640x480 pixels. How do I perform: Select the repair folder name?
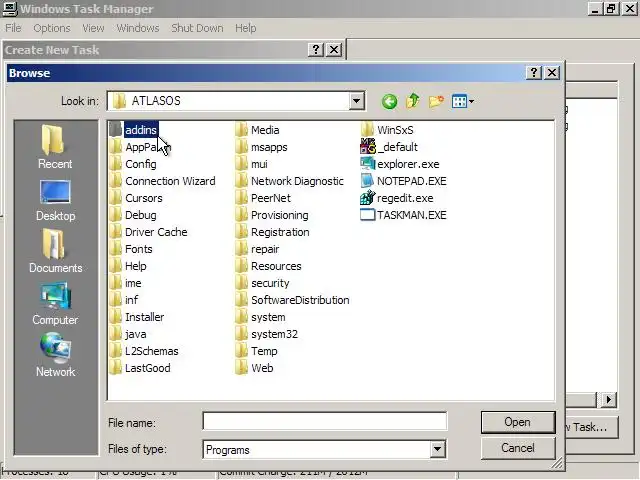(265, 249)
